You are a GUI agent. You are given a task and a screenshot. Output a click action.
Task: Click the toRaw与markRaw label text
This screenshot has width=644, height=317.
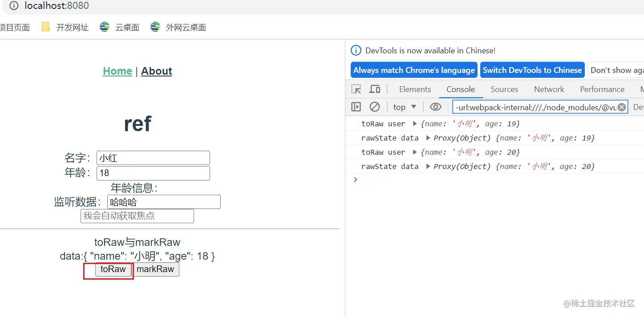[138, 242]
